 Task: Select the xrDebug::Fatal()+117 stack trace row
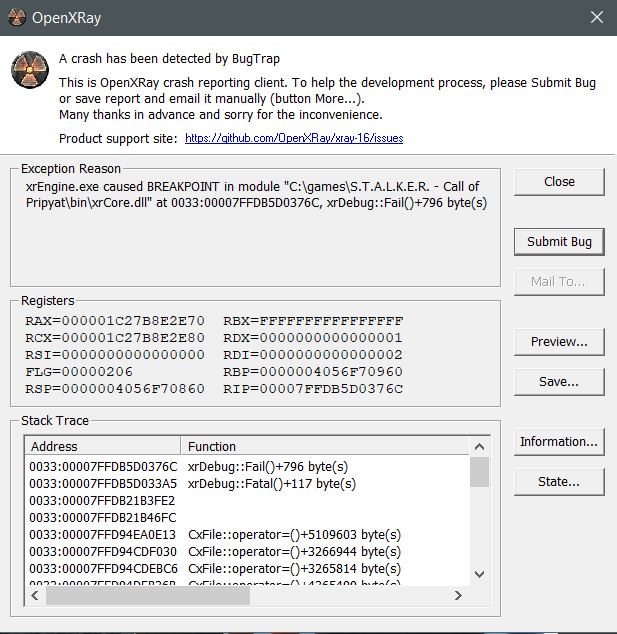point(247,484)
